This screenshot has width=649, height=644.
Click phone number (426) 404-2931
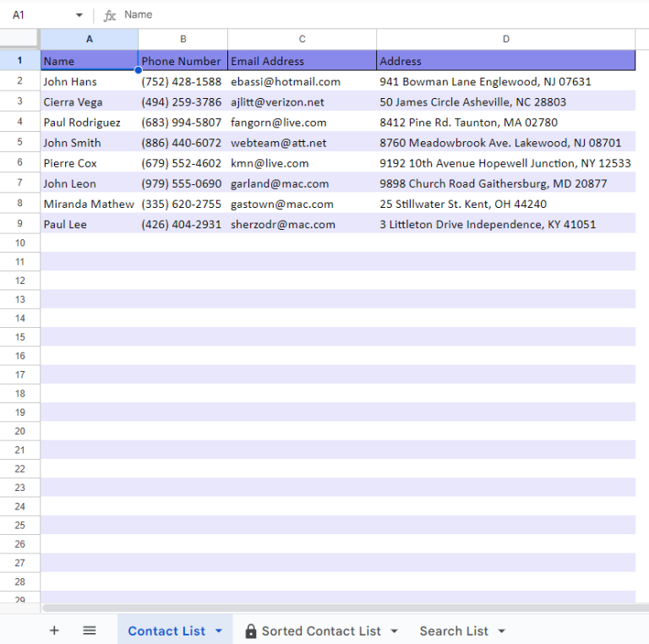pyautogui.click(x=183, y=223)
